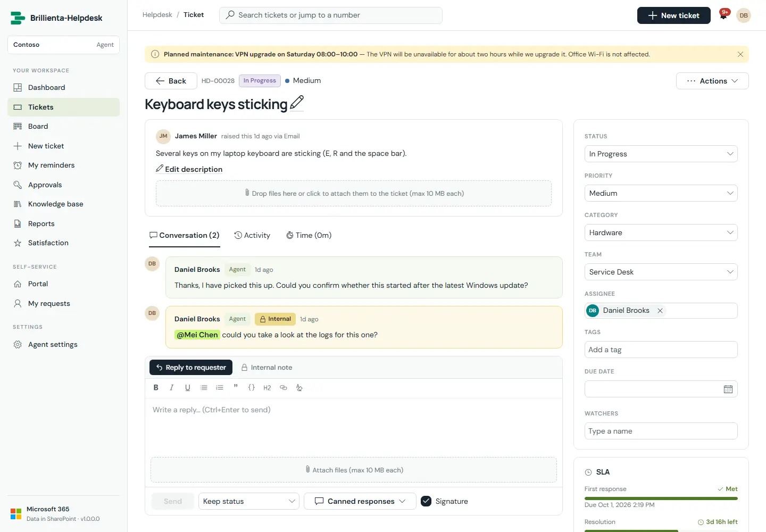Switch the Contoso Agent workspace selector
766x532 pixels.
tap(63, 45)
